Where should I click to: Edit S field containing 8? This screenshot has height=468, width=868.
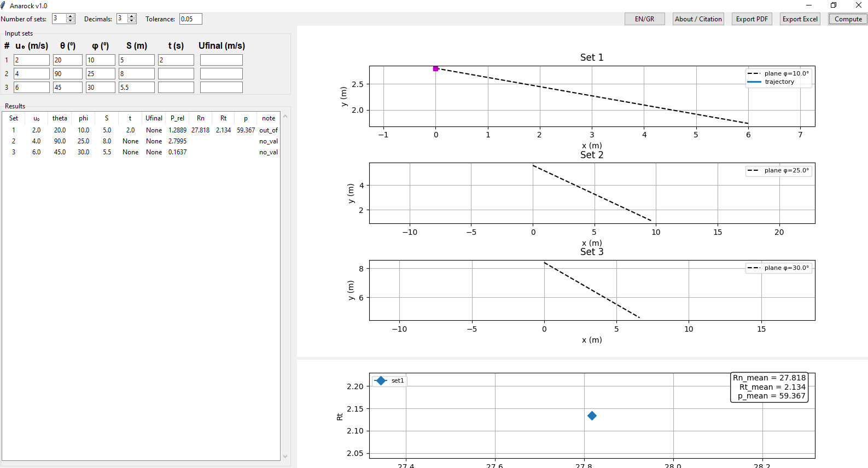click(x=137, y=73)
